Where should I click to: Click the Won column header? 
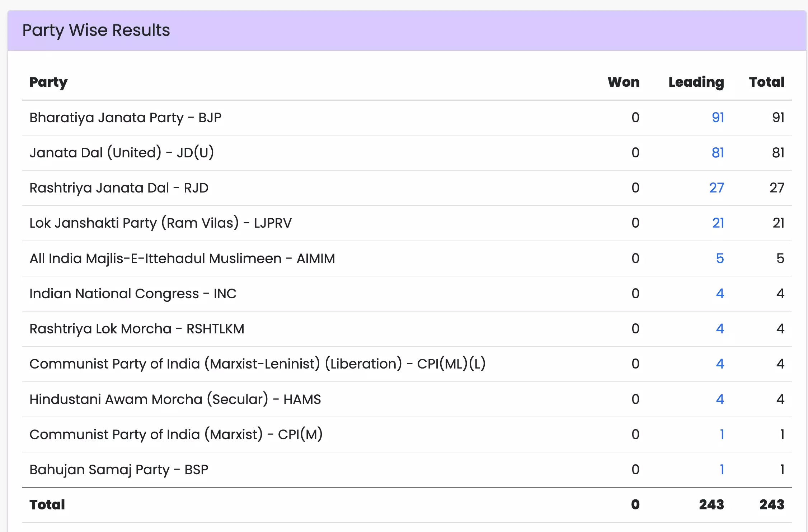(x=623, y=82)
